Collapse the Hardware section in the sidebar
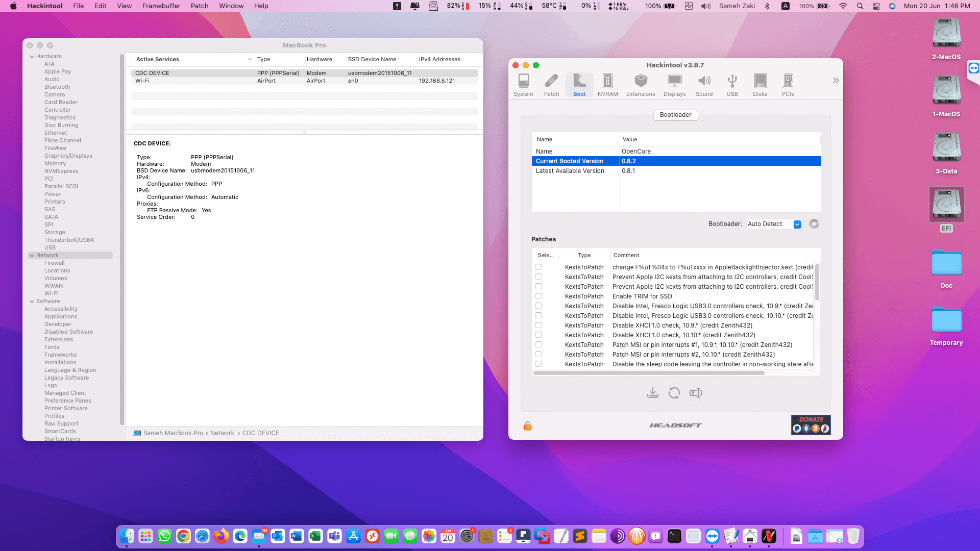980x551 pixels. pyautogui.click(x=32, y=57)
